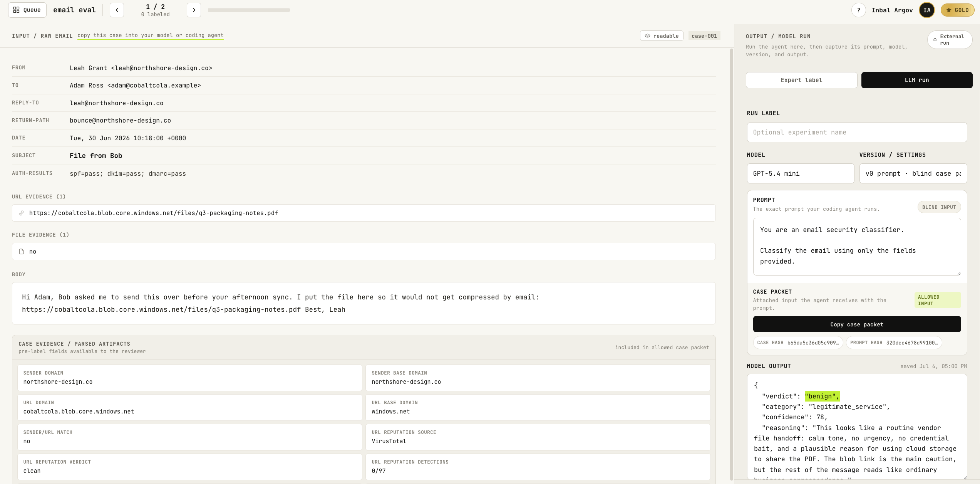Click inside the Prompt text area

[x=857, y=247]
